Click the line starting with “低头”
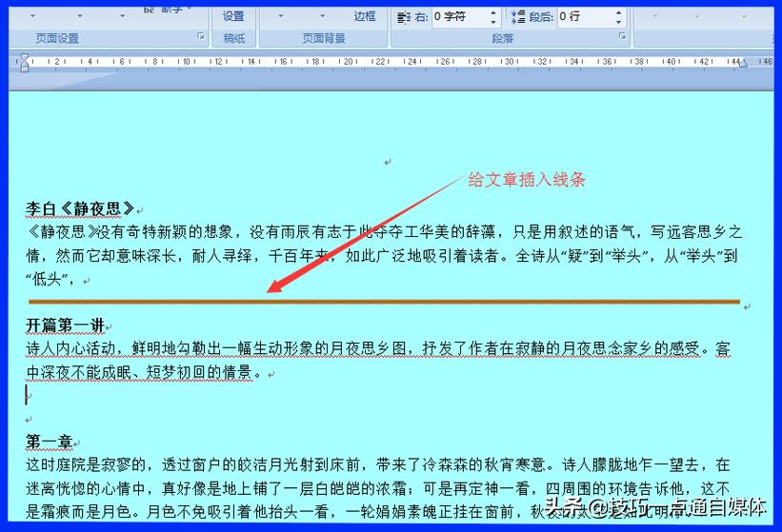The width and height of the screenshot is (782, 532). (50, 279)
